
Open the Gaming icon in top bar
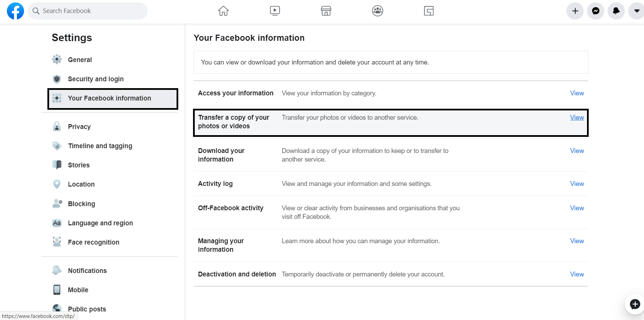[x=429, y=11]
